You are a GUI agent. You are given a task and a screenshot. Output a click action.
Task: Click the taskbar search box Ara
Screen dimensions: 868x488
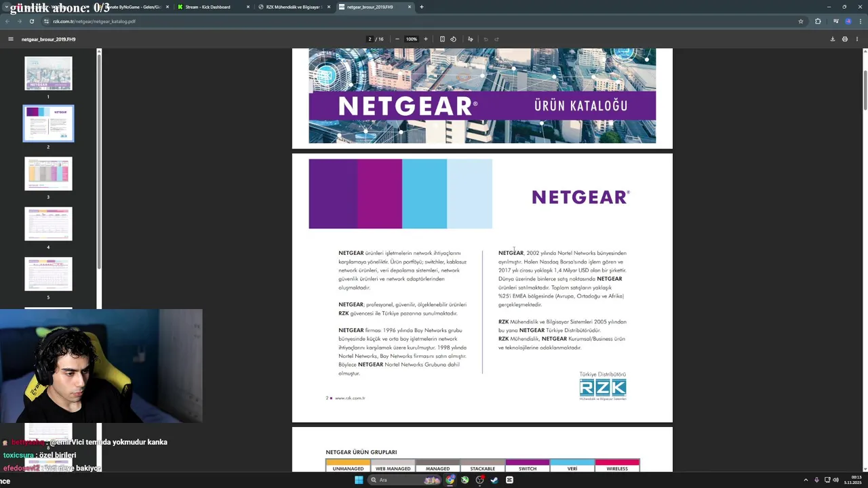406,480
